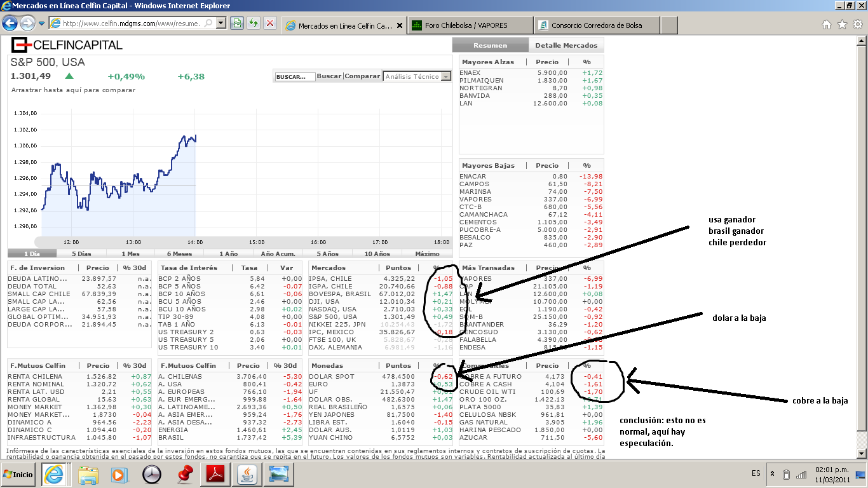868x488 pixels.
Task: Open the media player taskbar icon
Action: click(x=119, y=475)
